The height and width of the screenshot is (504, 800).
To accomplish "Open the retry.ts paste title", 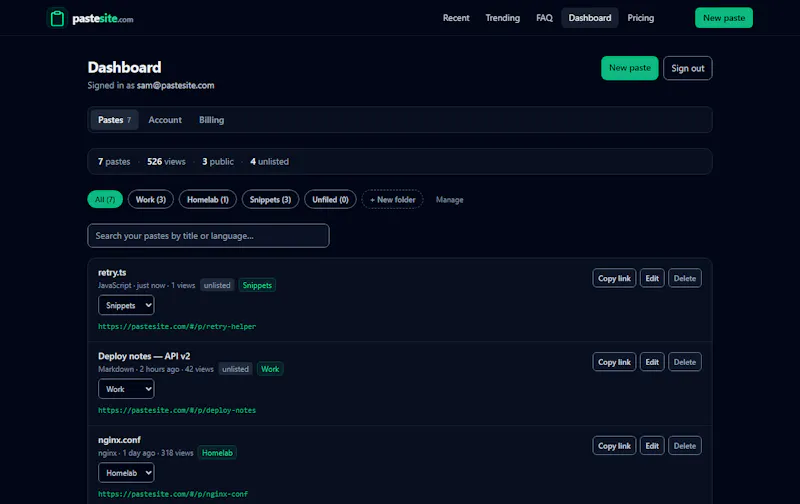I will 112,272.
